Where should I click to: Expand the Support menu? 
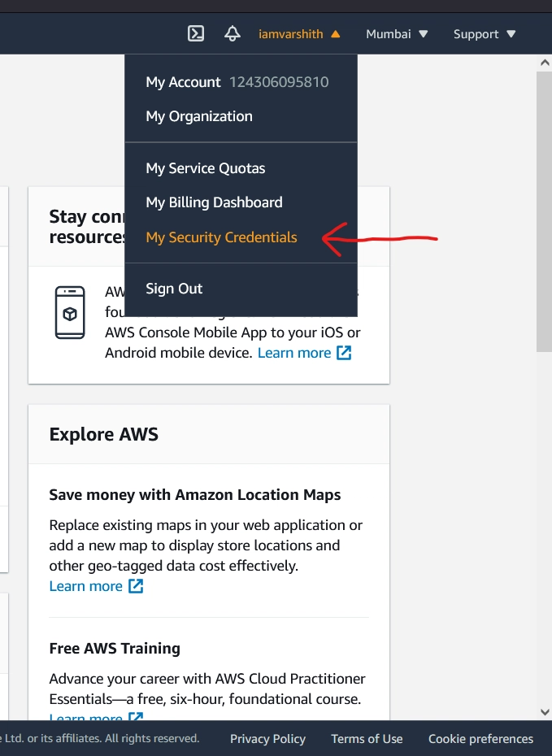[x=485, y=34]
